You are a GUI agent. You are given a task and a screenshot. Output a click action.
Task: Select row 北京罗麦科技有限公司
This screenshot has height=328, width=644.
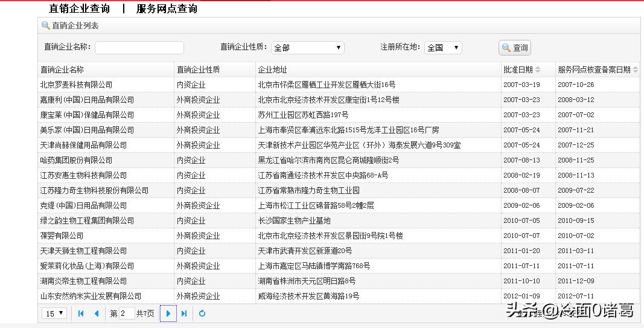pyautogui.click(x=339, y=85)
